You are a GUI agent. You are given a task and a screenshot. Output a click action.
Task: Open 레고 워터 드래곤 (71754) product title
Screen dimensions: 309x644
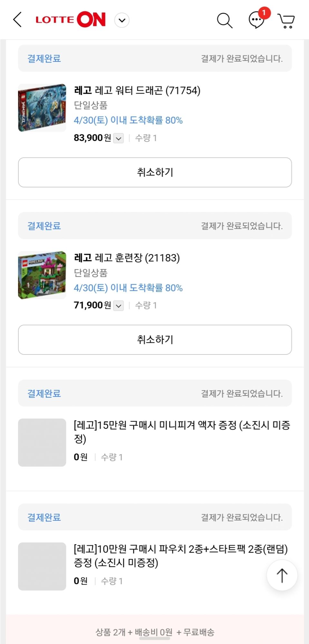click(137, 90)
